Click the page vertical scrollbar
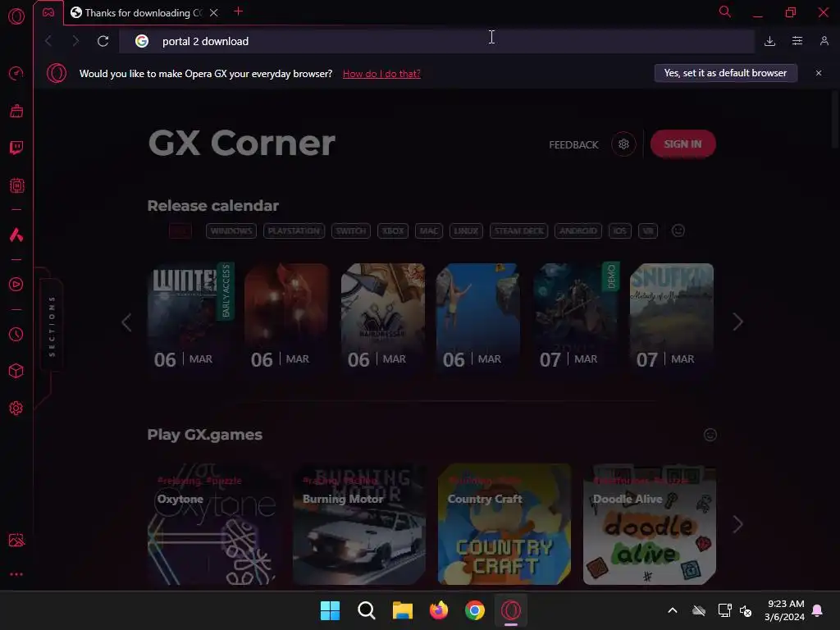 [x=835, y=119]
